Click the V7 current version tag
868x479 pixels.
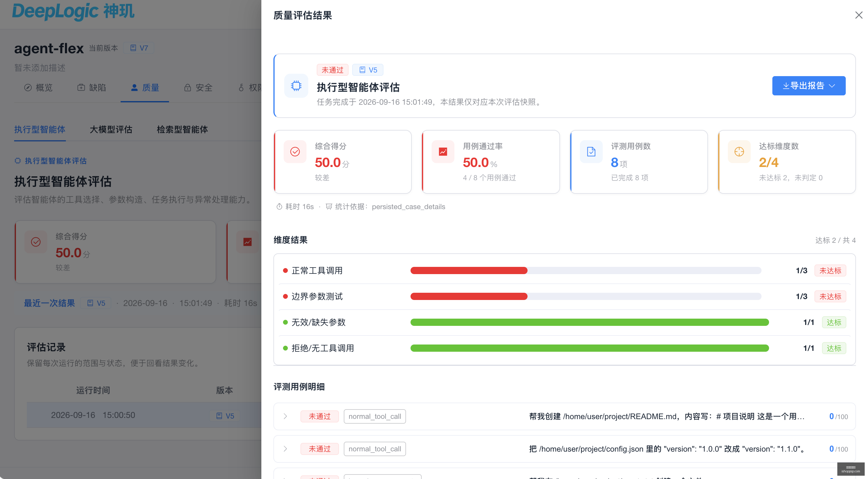139,48
